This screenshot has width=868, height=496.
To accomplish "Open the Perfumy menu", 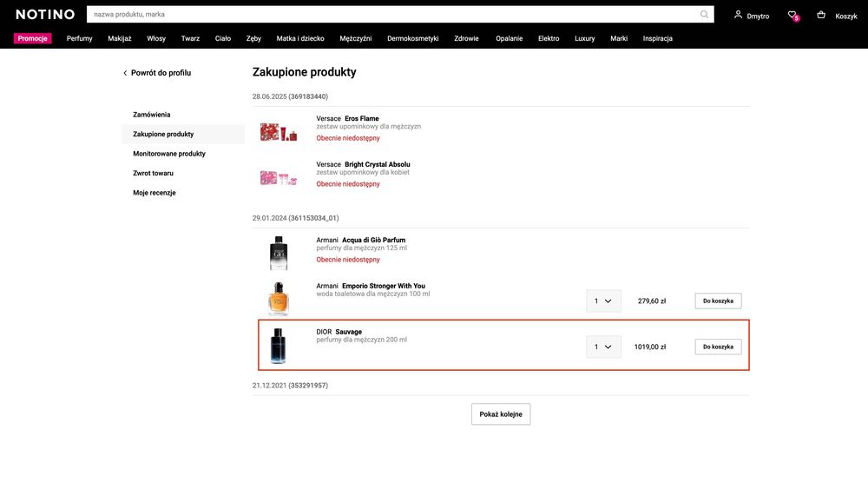I will tap(79, 38).
